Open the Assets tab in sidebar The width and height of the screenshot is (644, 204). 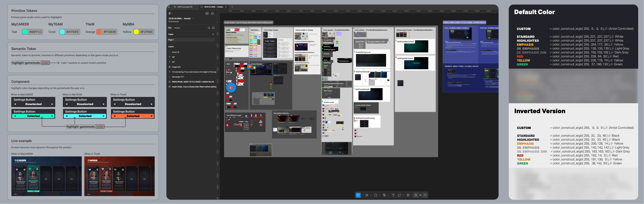click(x=177, y=28)
